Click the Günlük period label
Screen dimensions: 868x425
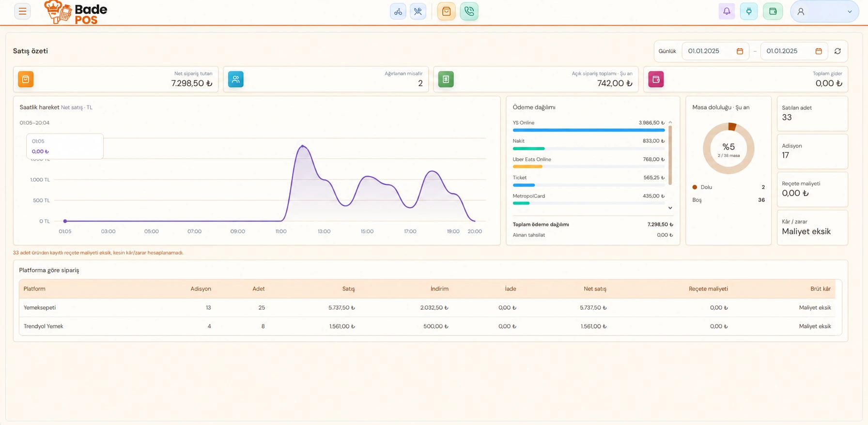point(667,51)
